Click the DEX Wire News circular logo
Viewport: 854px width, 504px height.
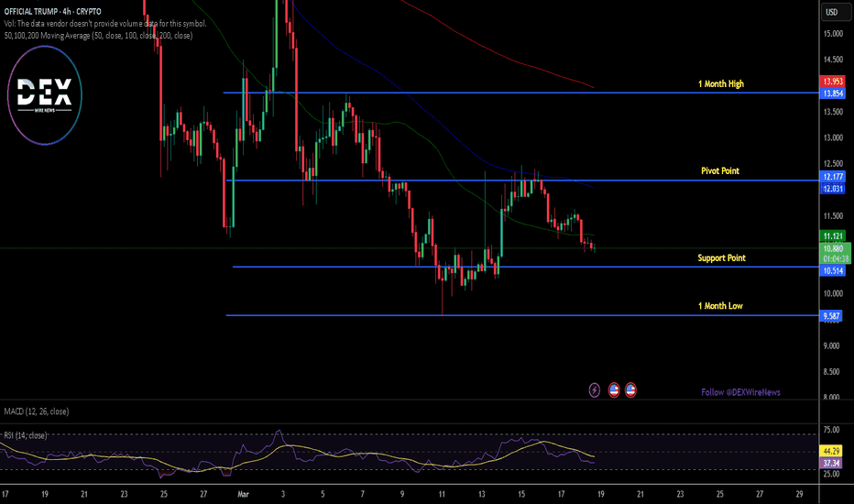point(45,95)
